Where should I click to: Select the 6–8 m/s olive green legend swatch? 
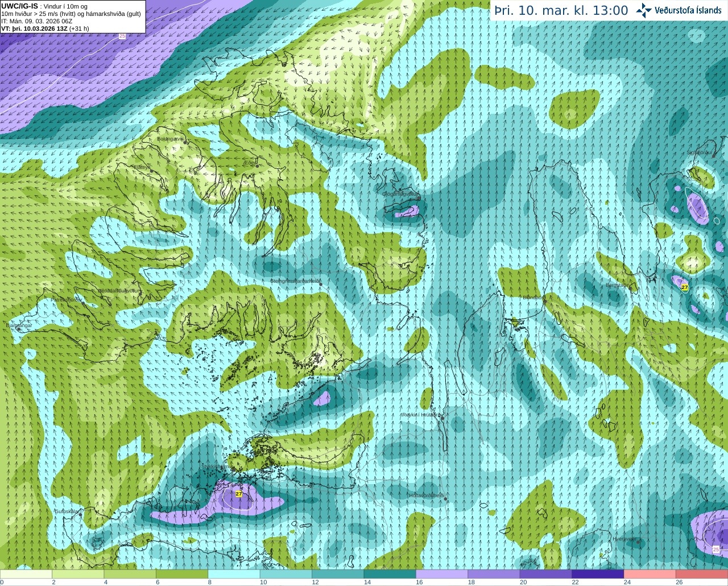tap(182, 574)
